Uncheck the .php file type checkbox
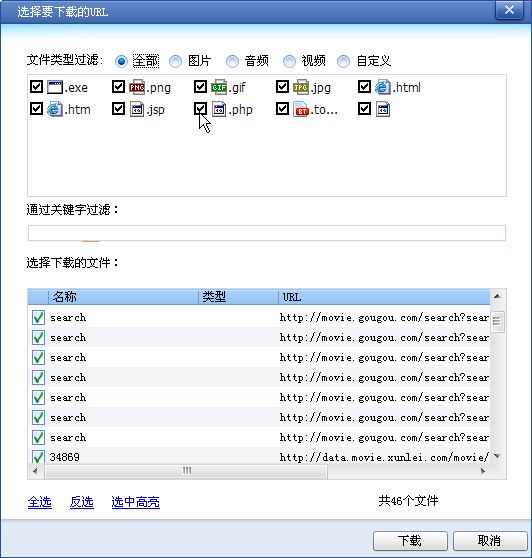 pos(200,109)
